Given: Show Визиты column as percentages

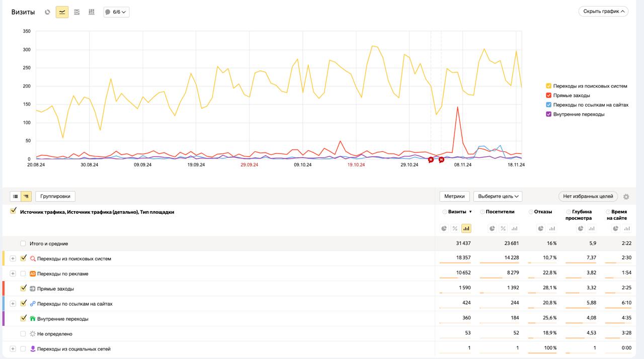Looking at the screenshot, I should tap(455, 228).
